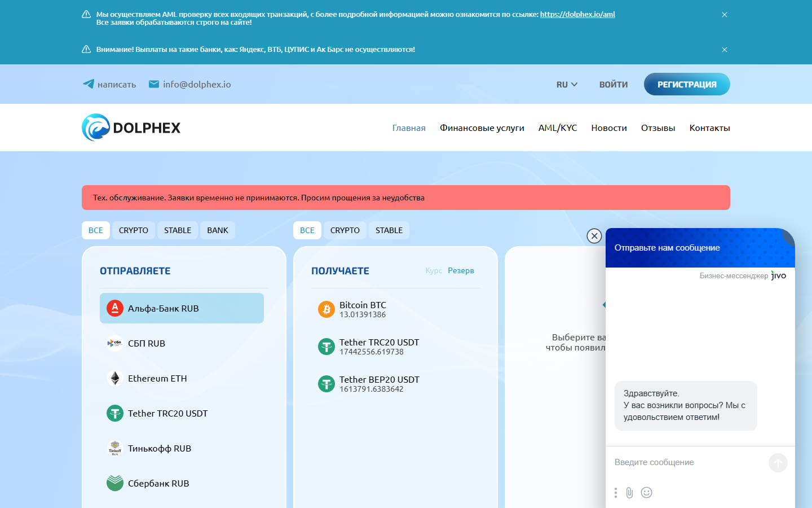
Task: Close the chat widget with X
Action: [594, 236]
